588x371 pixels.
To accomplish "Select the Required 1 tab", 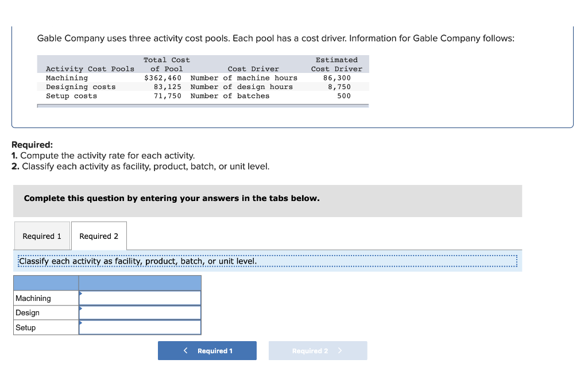I will pos(41,235).
